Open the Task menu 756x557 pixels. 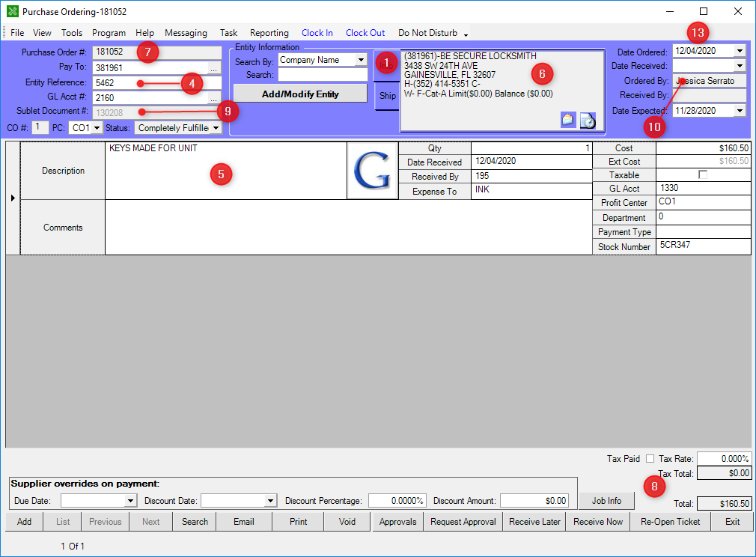tap(228, 33)
